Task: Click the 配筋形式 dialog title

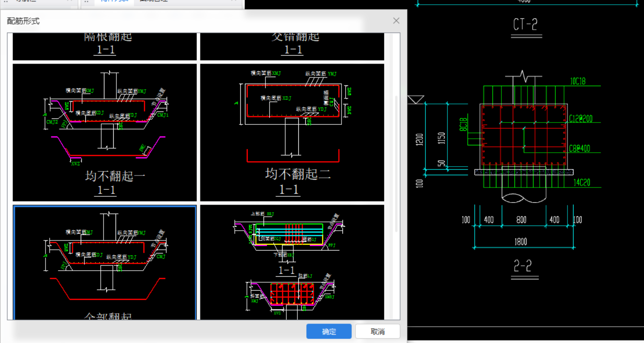Action: [x=23, y=21]
